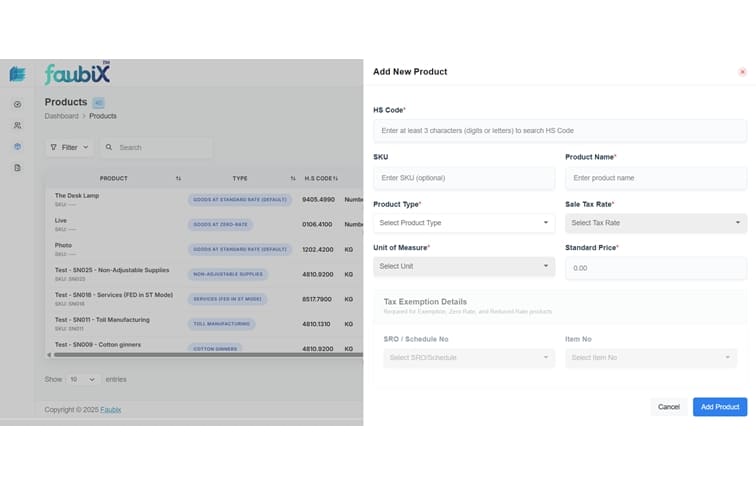Sort by H.S Code column sort icon
Viewport: 756px width, 486px height.
tap(336, 178)
